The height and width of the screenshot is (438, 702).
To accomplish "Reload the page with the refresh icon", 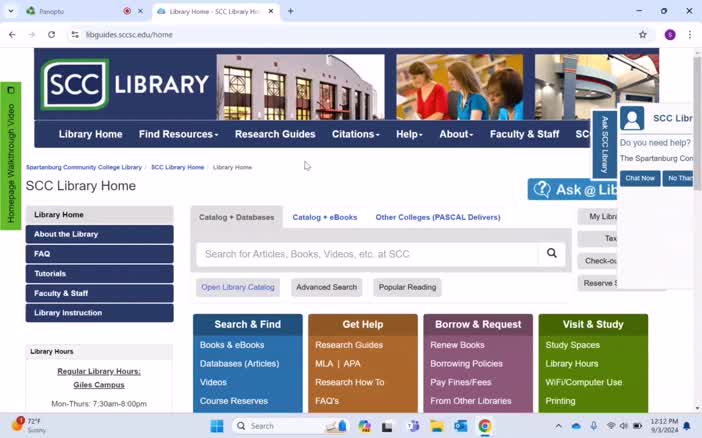I will (51, 34).
